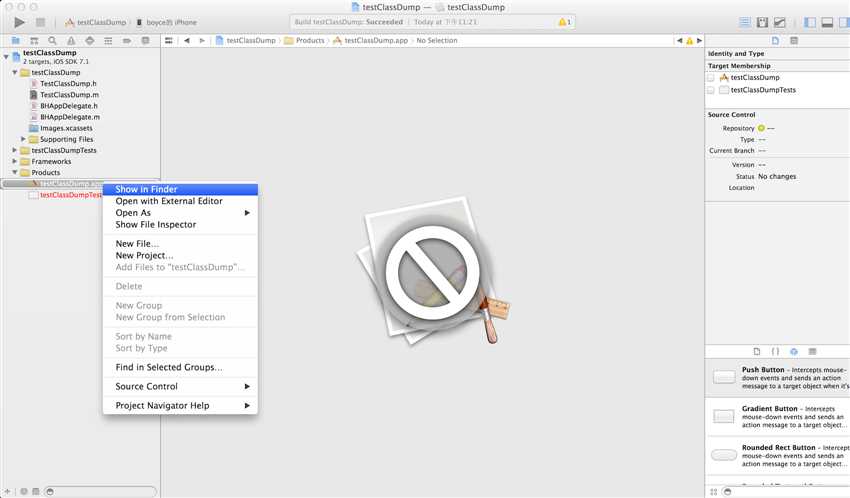Image resolution: width=850 pixels, height=498 pixels.
Task: Click the navigator filter search field
Action: pyautogui.click(x=100, y=491)
